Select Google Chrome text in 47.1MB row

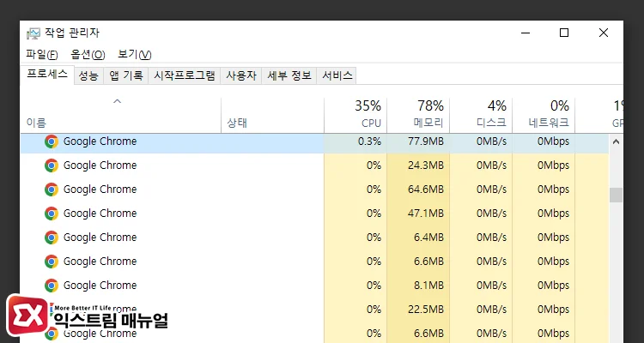tap(100, 214)
